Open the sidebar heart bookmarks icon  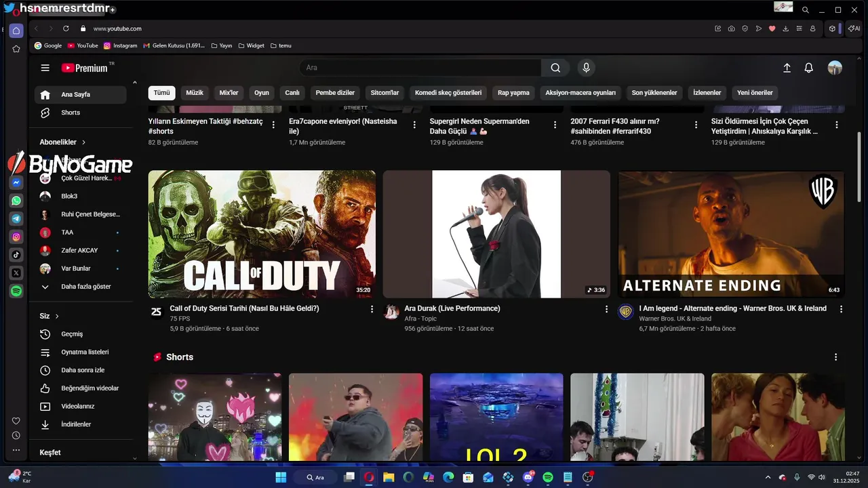pos(16,421)
